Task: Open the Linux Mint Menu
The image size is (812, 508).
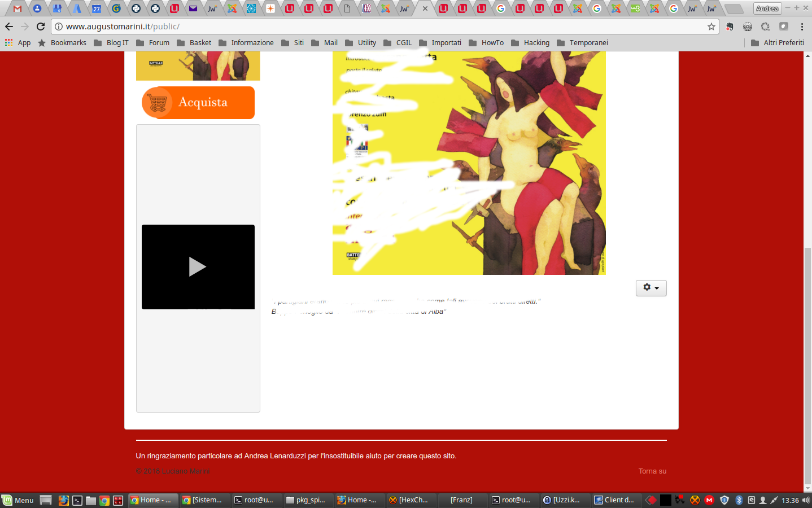Action: click(x=19, y=500)
